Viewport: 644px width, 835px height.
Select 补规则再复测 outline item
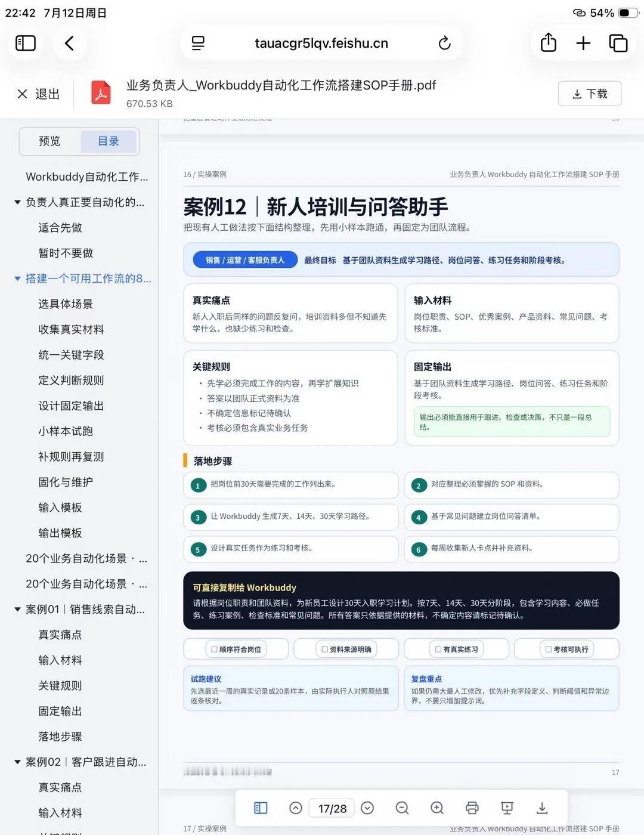click(x=71, y=456)
